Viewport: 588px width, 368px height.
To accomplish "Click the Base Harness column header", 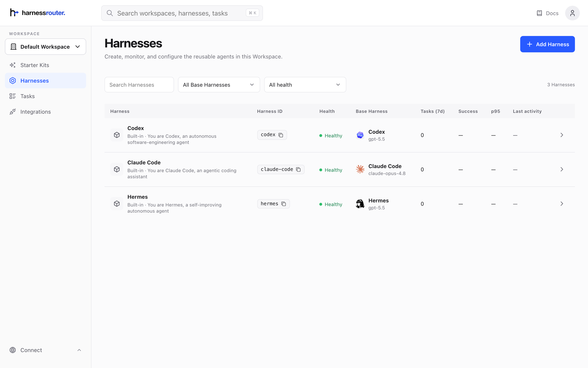I will point(372,111).
